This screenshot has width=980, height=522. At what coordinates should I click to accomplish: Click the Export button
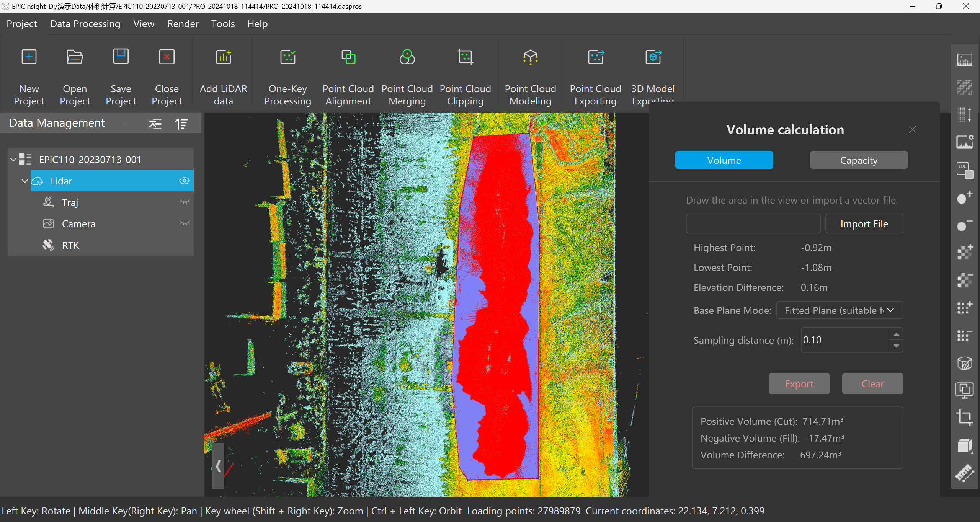pyautogui.click(x=799, y=384)
